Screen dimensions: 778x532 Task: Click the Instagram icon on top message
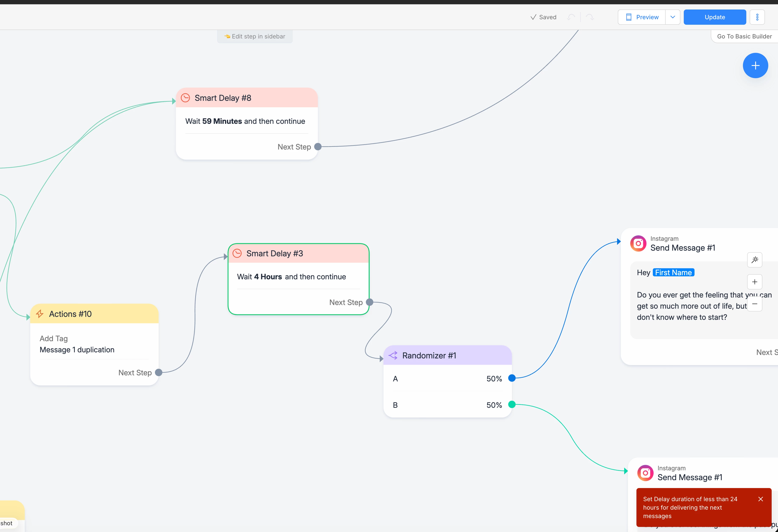pyautogui.click(x=638, y=243)
